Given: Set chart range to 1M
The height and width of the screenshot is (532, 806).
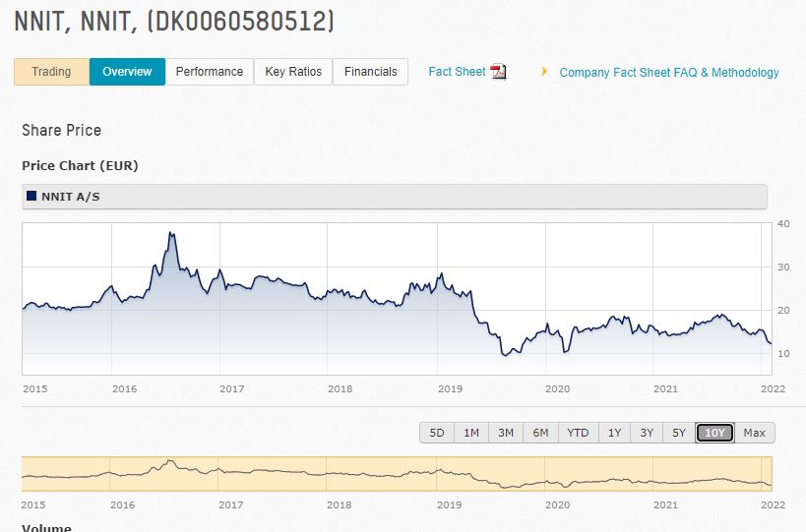Looking at the screenshot, I should (x=471, y=433).
